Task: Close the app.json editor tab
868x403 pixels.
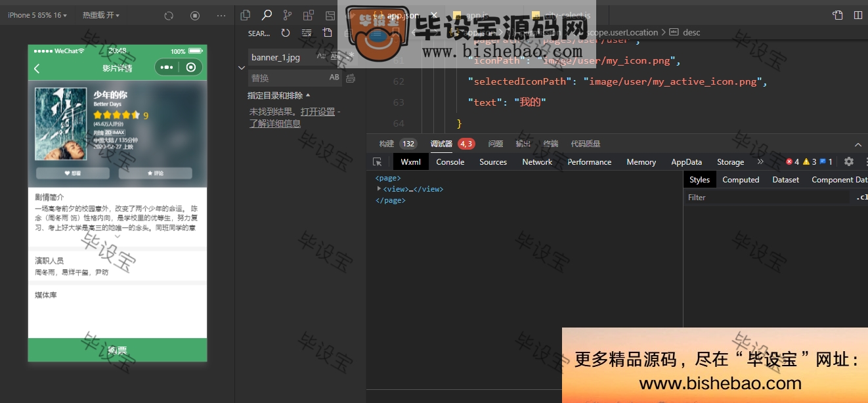Action: tap(434, 15)
